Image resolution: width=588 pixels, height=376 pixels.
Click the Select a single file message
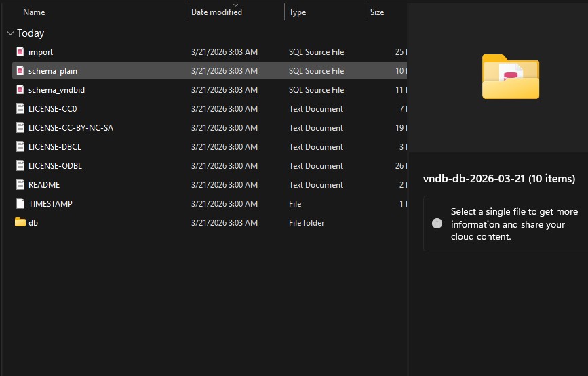tap(514, 224)
